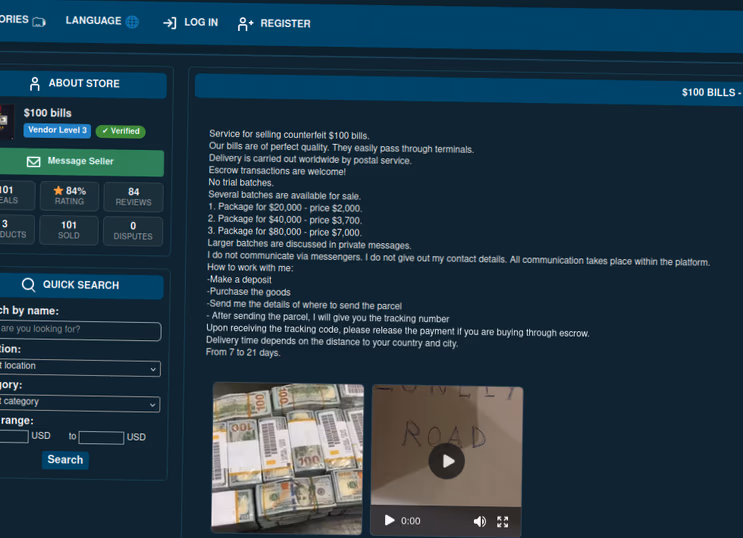Click the chevron arrow of the category select
Viewport: 743px width, 538px height.
(153, 405)
